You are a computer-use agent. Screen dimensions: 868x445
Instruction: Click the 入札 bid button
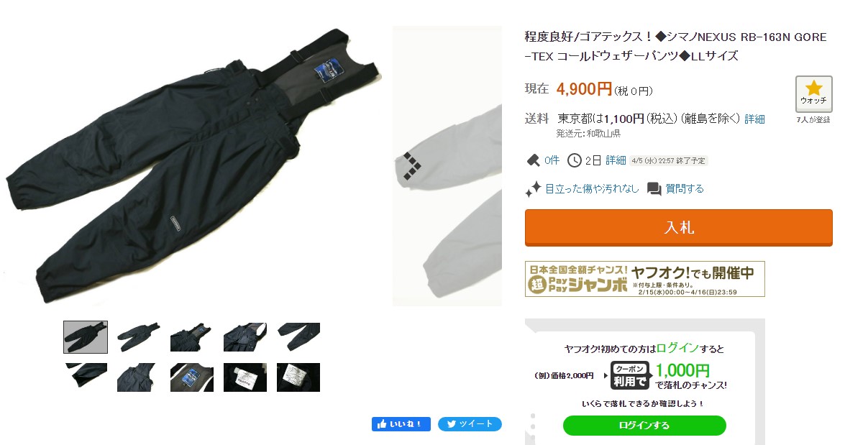pyautogui.click(x=678, y=228)
